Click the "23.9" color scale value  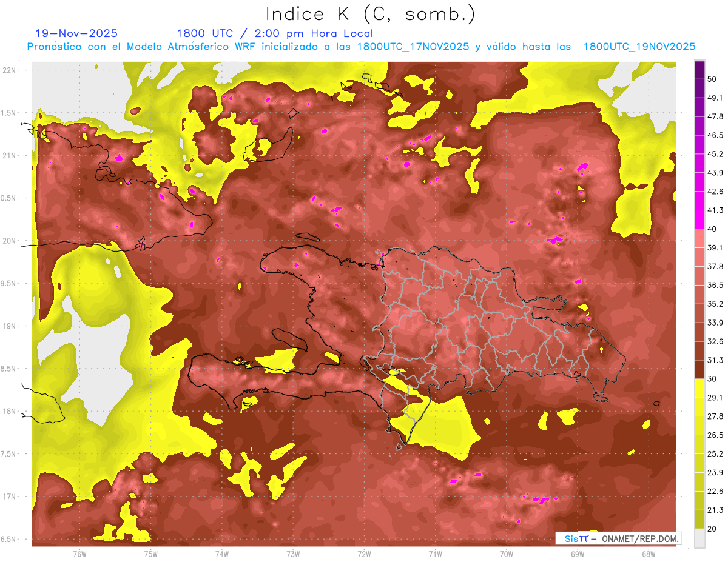point(715,472)
